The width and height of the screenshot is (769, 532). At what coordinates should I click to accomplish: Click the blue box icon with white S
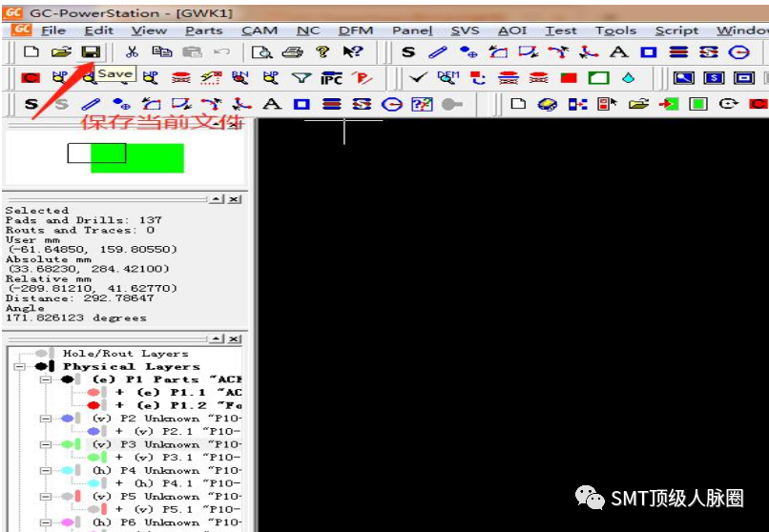point(714,78)
